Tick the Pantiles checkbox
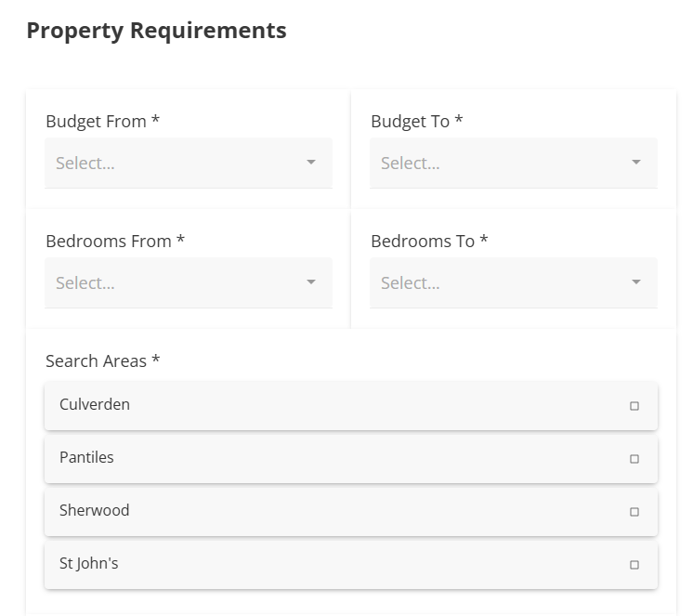693x616 pixels. click(634, 459)
